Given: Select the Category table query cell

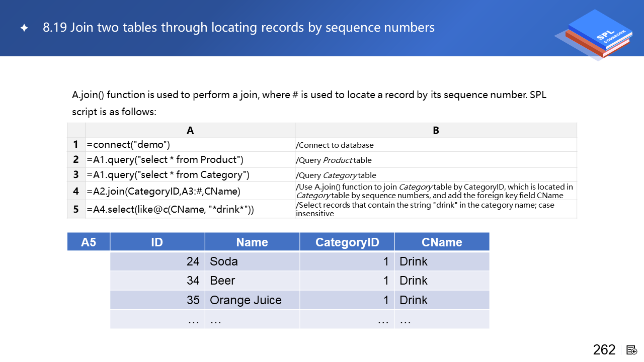Looking at the screenshot, I should click(x=190, y=175).
